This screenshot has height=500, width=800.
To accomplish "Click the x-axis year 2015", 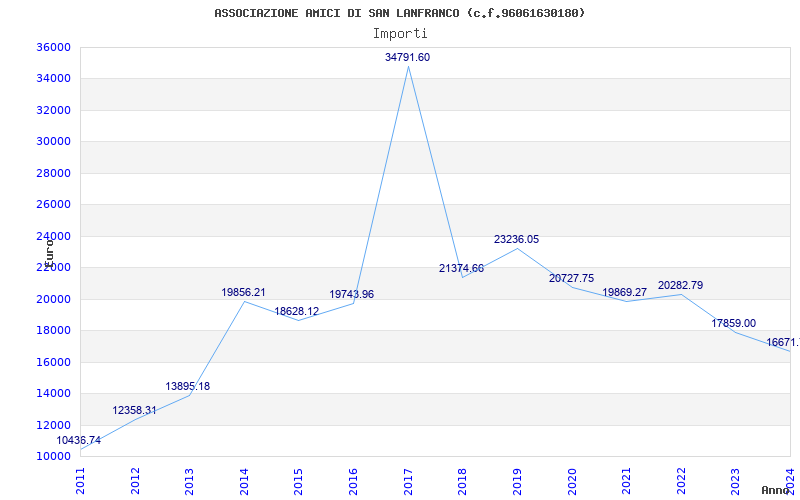I will 298,481.
